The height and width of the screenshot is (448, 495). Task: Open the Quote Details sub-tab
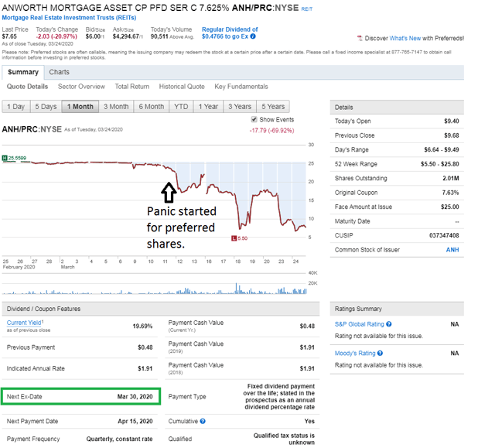click(x=28, y=87)
